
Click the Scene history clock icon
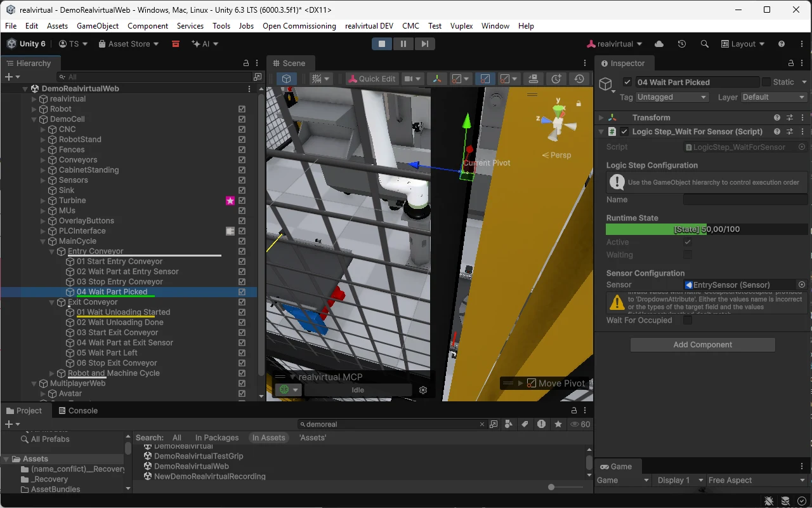click(x=579, y=79)
